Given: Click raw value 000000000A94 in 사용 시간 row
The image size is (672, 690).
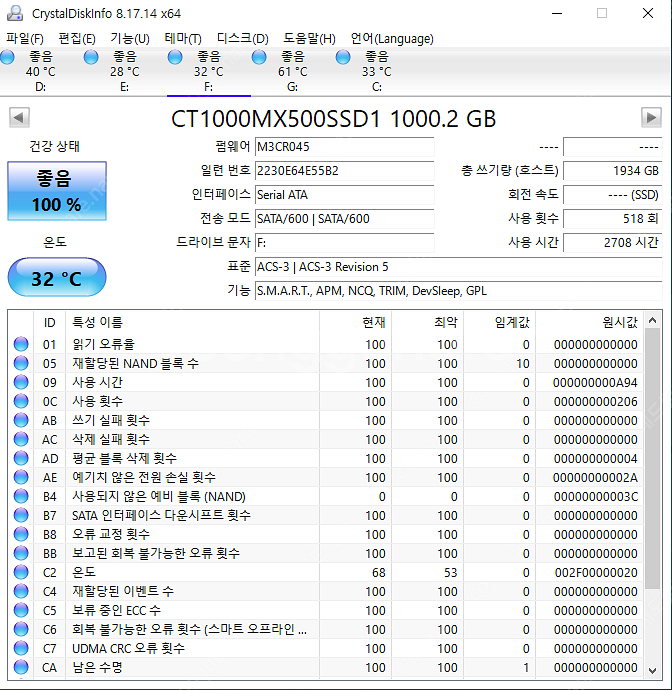Looking at the screenshot, I should click(x=595, y=382).
